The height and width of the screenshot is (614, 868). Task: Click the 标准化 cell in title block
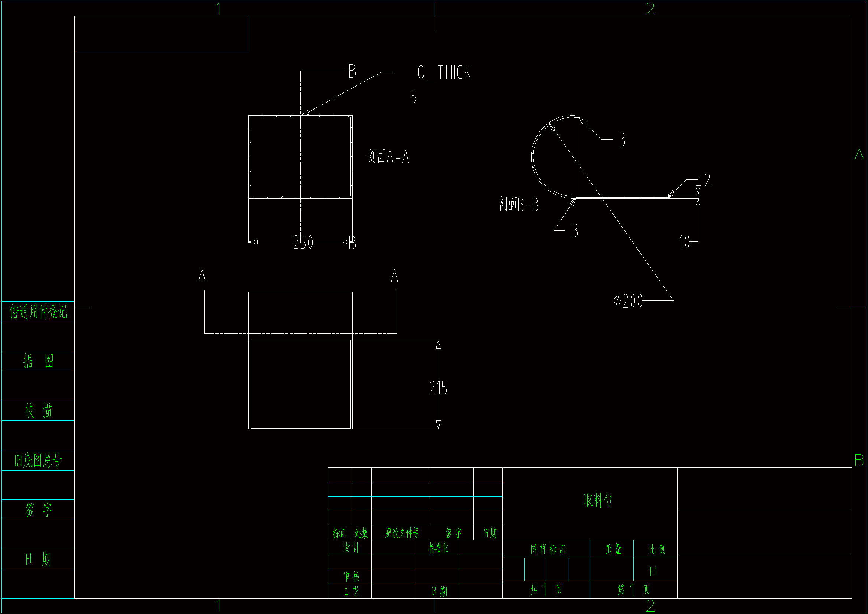438,548
